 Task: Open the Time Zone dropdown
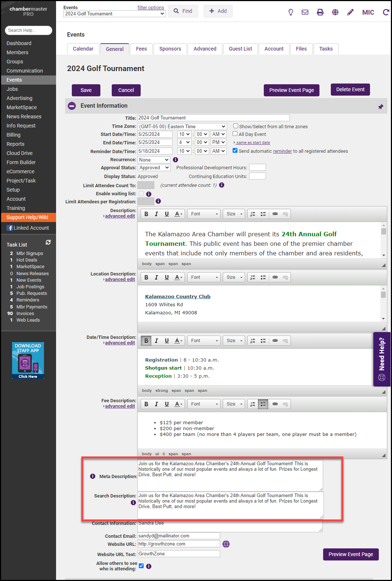pos(182,126)
